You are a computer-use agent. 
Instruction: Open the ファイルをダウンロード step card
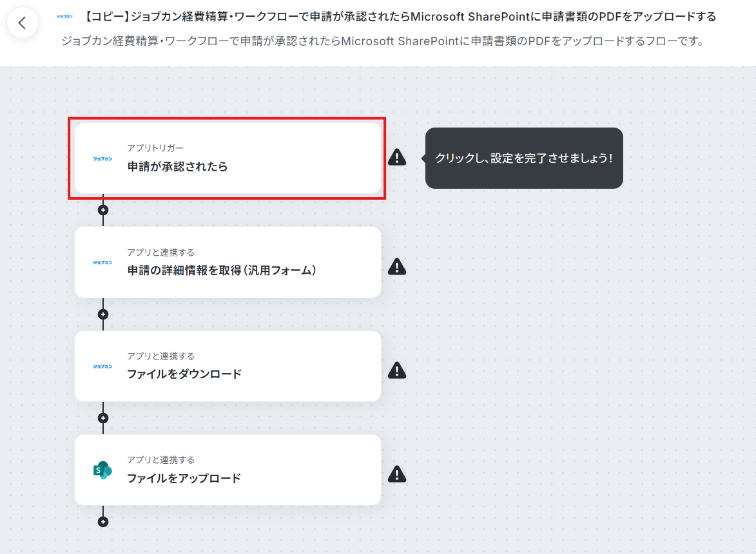click(228, 366)
